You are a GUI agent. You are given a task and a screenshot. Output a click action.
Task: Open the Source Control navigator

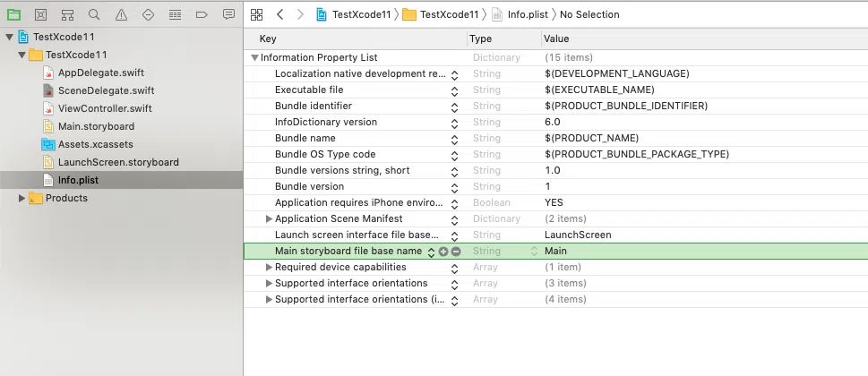click(40, 15)
